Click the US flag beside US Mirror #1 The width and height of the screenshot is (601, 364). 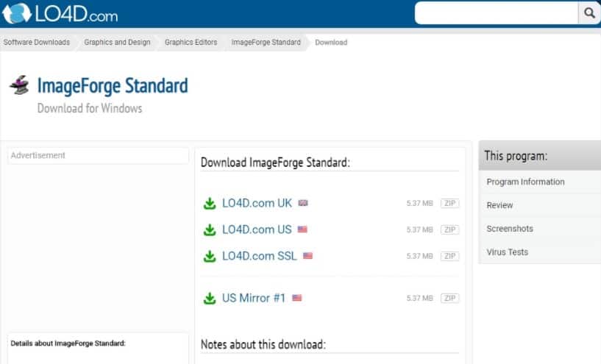(297, 298)
